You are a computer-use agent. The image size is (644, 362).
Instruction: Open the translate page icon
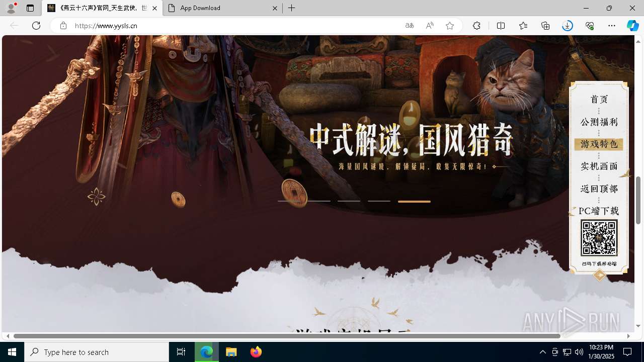point(410,26)
